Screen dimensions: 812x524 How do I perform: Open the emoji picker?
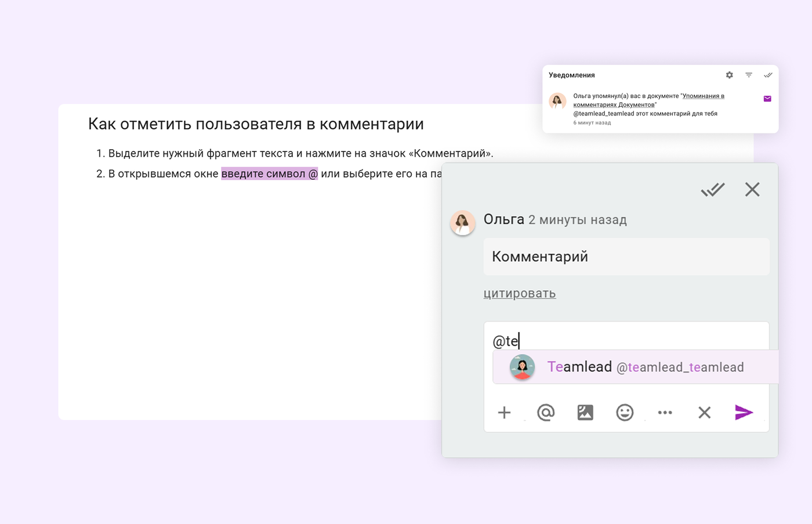[x=625, y=413]
